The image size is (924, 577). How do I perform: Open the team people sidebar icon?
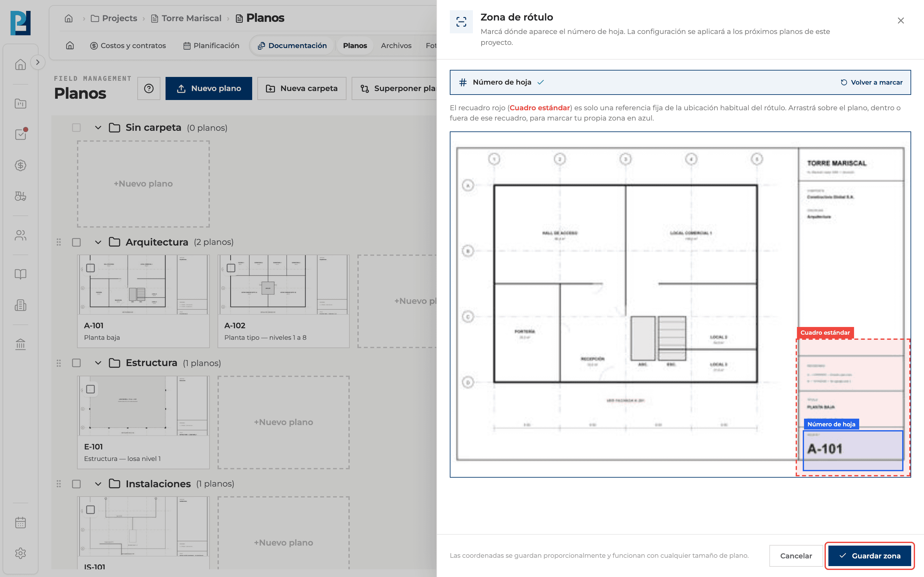click(x=21, y=235)
